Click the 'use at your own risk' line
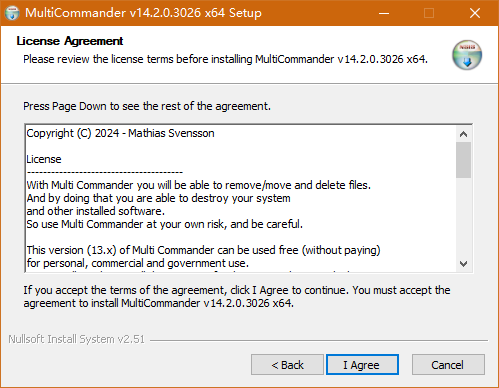 point(165,224)
